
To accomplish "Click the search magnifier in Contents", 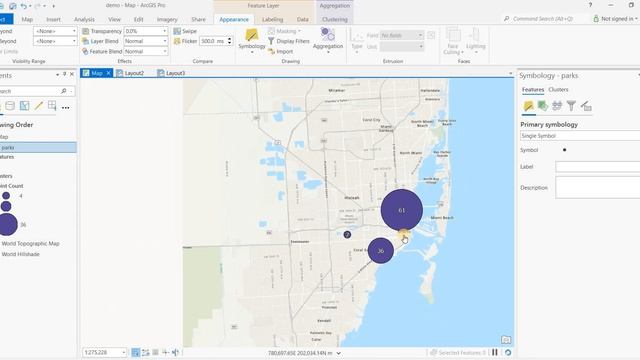I will click(64, 91).
